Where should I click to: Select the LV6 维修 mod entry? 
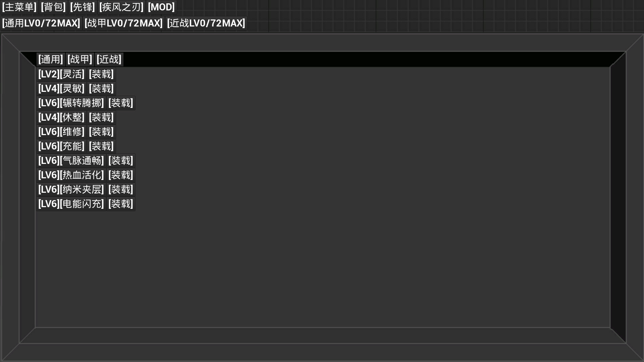(61, 132)
